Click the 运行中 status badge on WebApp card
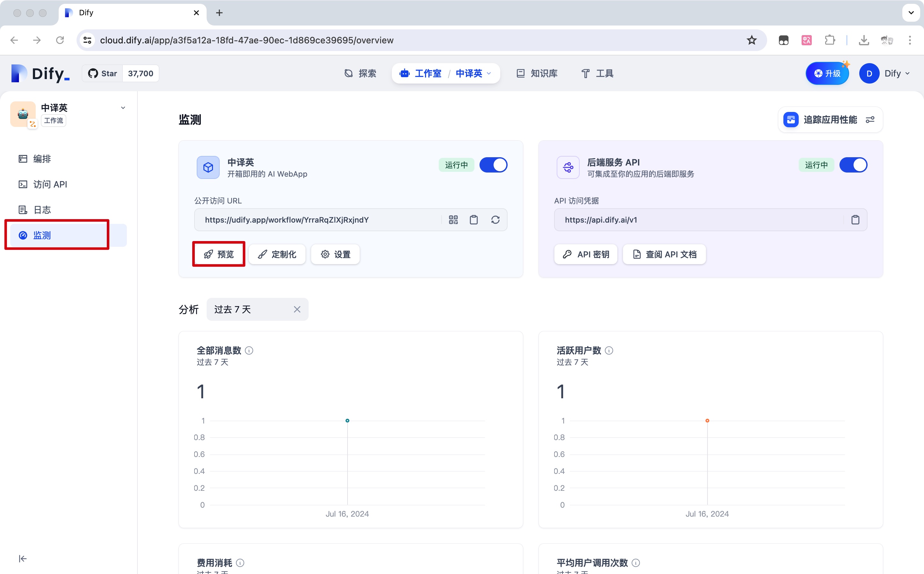924x574 pixels. coord(456,165)
